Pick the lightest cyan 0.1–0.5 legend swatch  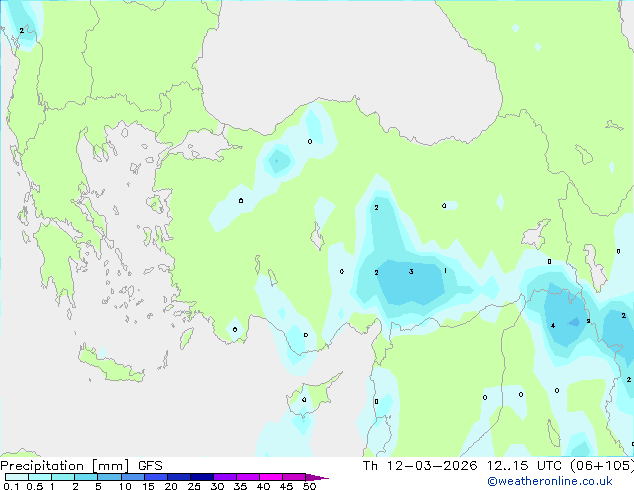click(x=17, y=477)
